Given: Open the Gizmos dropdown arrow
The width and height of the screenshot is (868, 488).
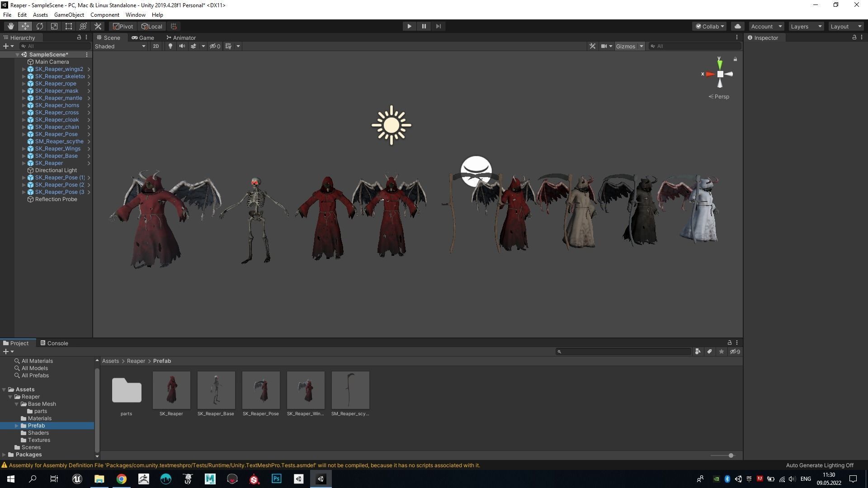Looking at the screenshot, I should 641,46.
